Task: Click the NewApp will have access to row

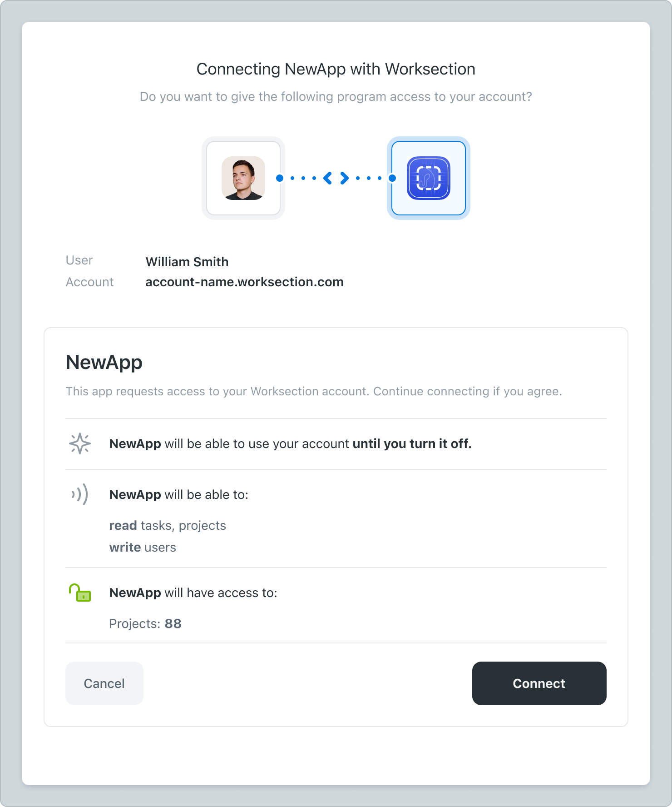Action: click(x=193, y=593)
